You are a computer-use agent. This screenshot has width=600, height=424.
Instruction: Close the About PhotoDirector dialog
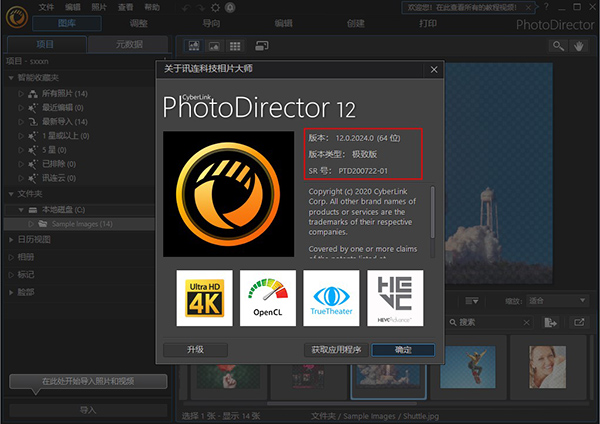pos(434,70)
